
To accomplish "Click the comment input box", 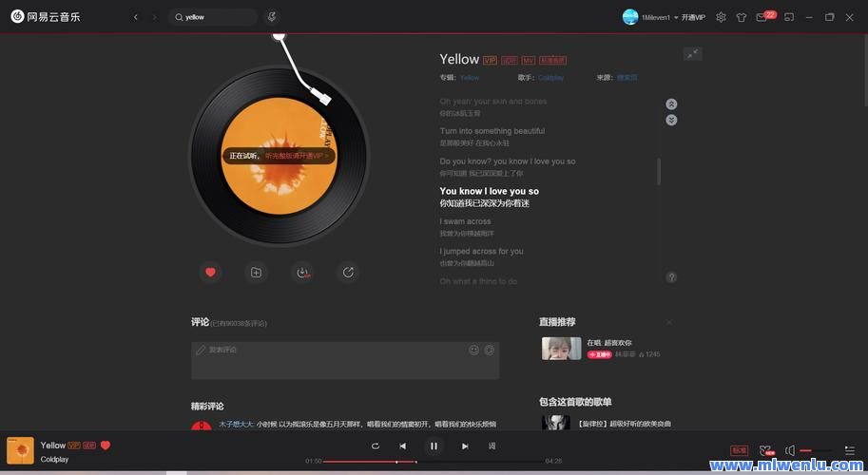I will pyautogui.click(x=345, y=361).
